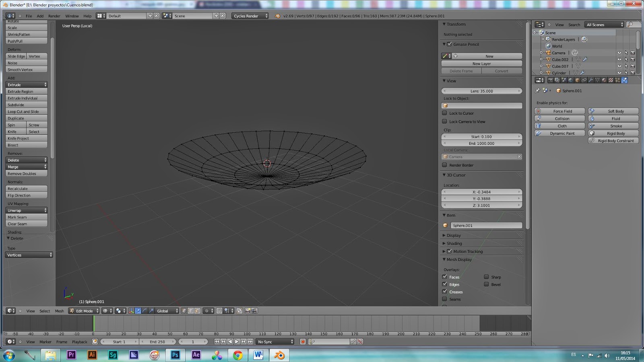This screenshot has height=362, width=644.
Task: Click the Remove Doubles button
Action: click(26, 173)
